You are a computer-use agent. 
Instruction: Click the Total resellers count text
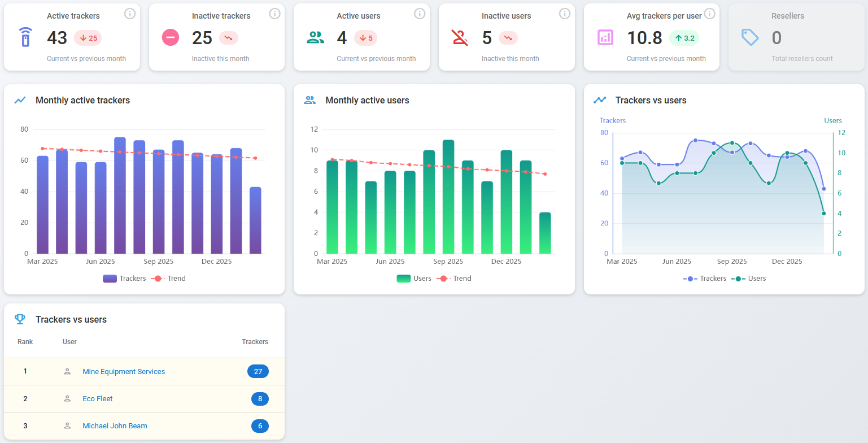pyautogui.click(x=802, y=59)
